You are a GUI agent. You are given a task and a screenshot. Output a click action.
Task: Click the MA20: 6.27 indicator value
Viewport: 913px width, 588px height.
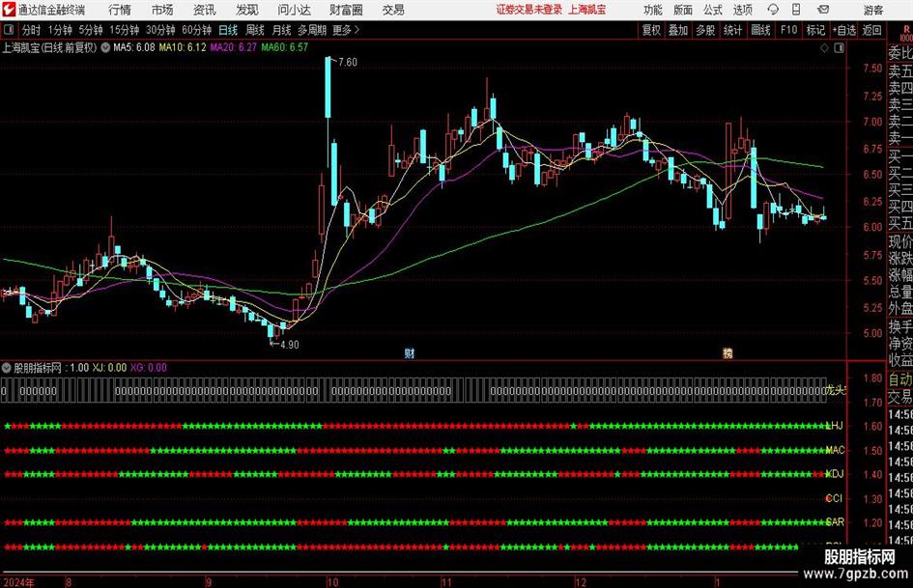[233, 47]
